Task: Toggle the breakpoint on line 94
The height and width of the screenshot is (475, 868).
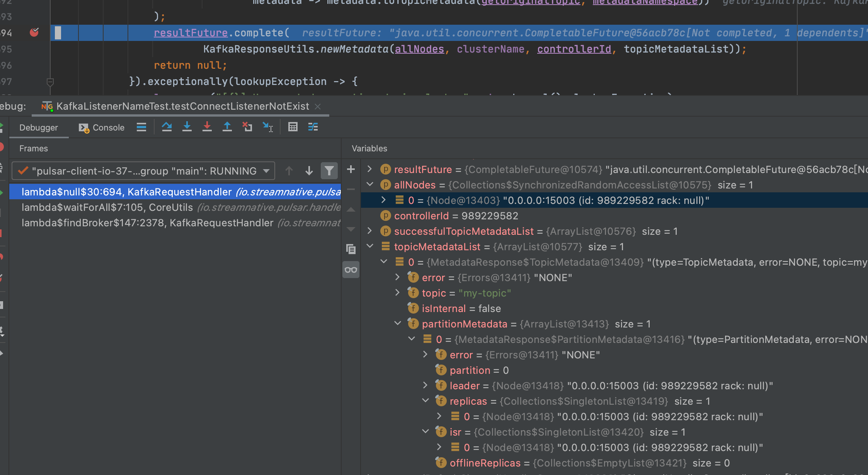Action: click(34, 32)
